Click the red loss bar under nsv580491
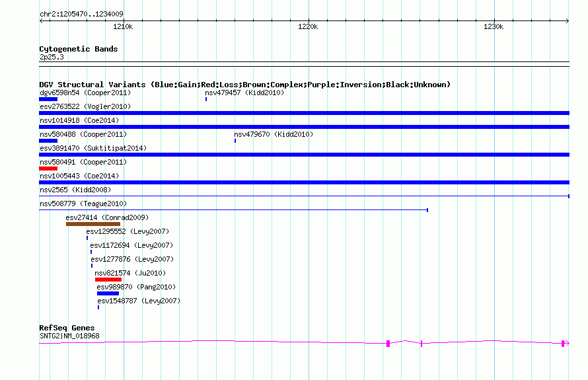588x380 pixels. (x=48, y=169)
